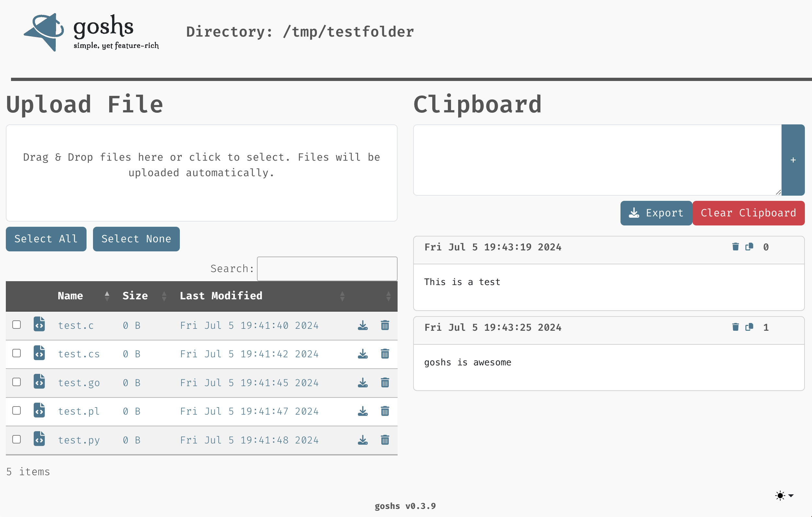Click the copy icon on first clipboard entry
The height and width of the screenshot is (517, 812).
749,247
